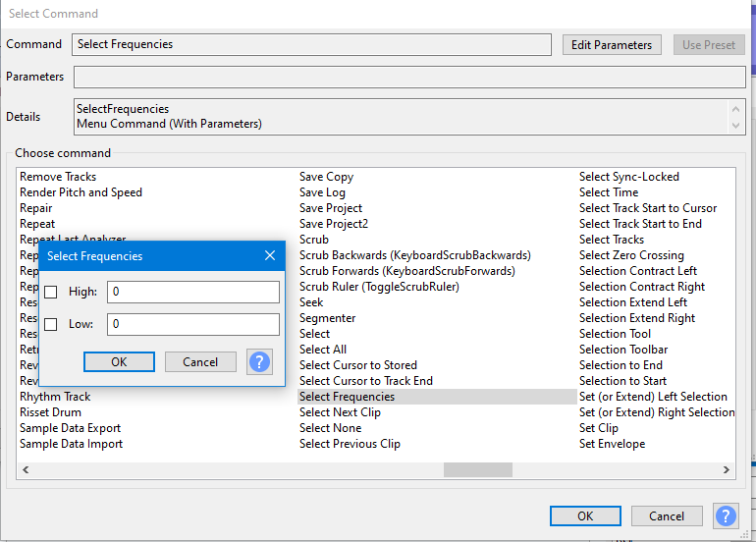Select the Repeat command

point(37,224)
